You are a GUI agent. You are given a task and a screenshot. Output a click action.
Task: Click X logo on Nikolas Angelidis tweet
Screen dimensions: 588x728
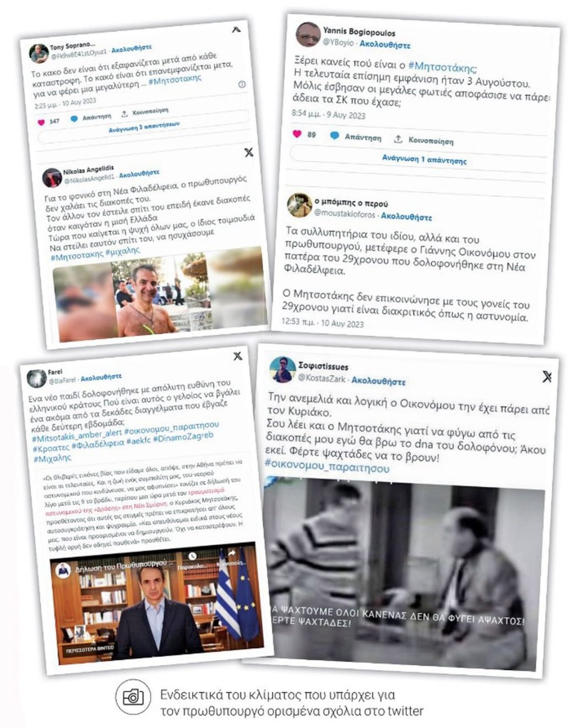pyautogui.click(x=249, y=152)
